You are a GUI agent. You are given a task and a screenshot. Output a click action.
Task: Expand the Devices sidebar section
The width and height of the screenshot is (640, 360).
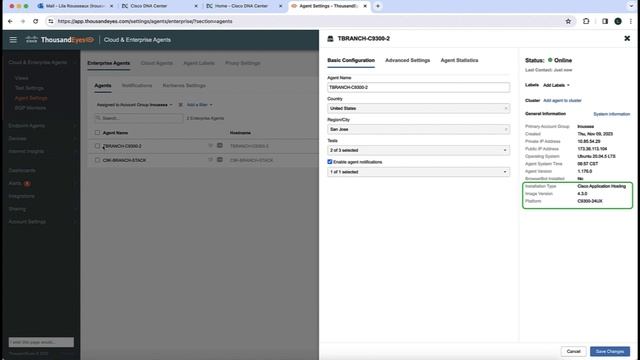coord(42,139)
